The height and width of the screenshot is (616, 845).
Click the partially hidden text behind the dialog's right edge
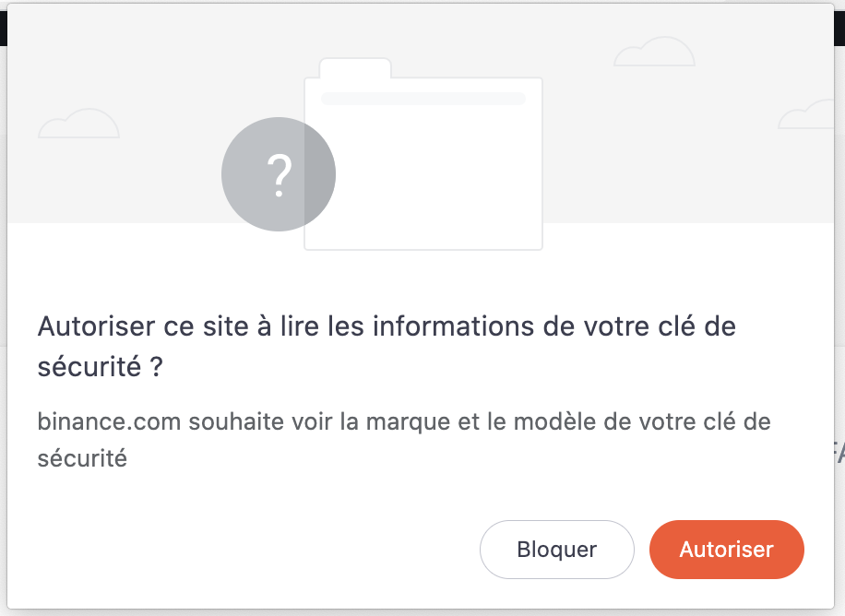tap(839, 452)
